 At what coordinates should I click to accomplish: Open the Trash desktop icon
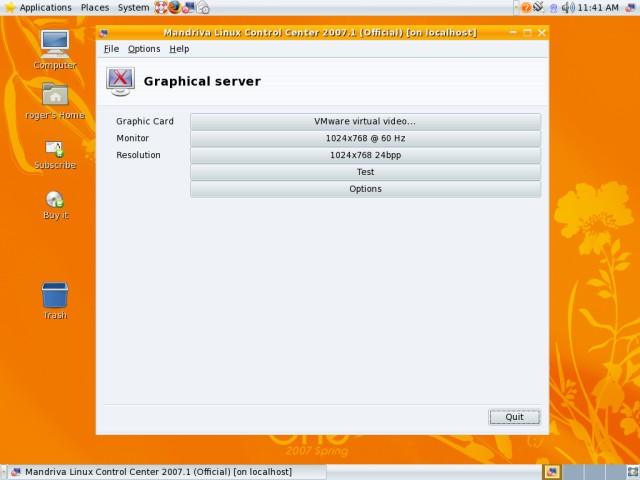click(x=55, y=295)
